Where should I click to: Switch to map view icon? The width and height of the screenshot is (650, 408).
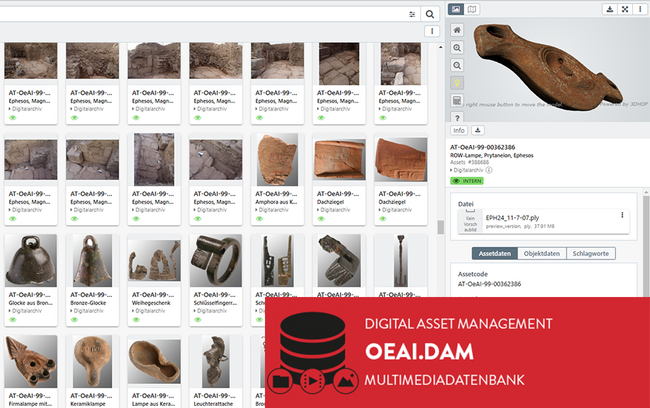click(x=472, y=9)
